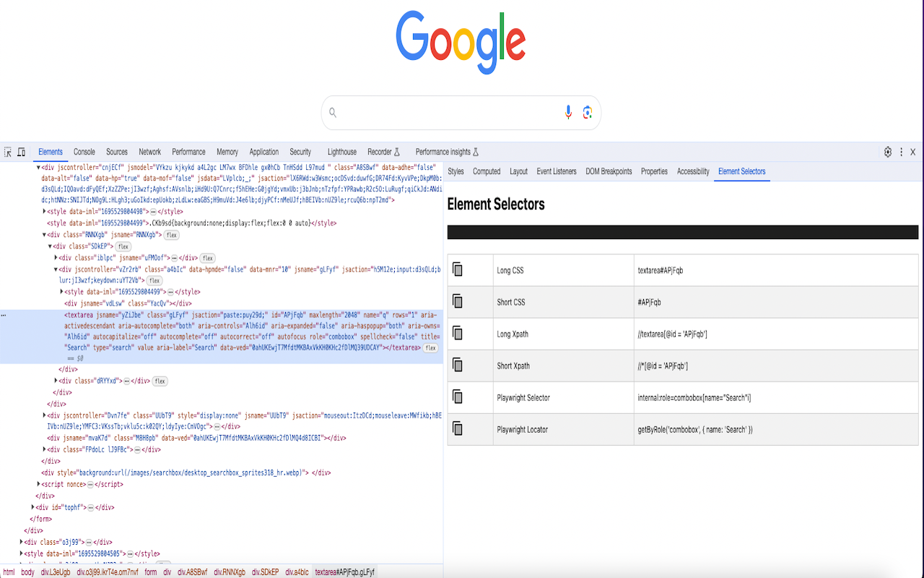924x578 pixels.
Task: Show the Computed sidebar tab
Action: [x=487, y=171]
